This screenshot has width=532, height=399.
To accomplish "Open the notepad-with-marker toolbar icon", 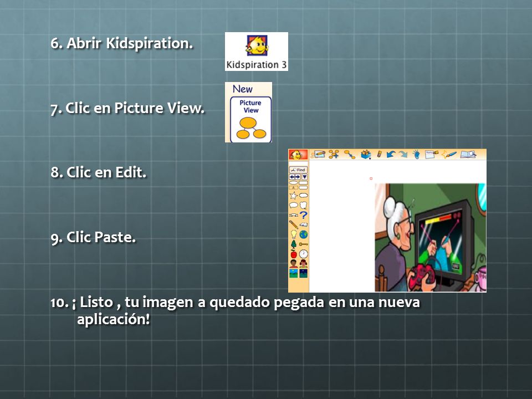I will tap(431, 155).
